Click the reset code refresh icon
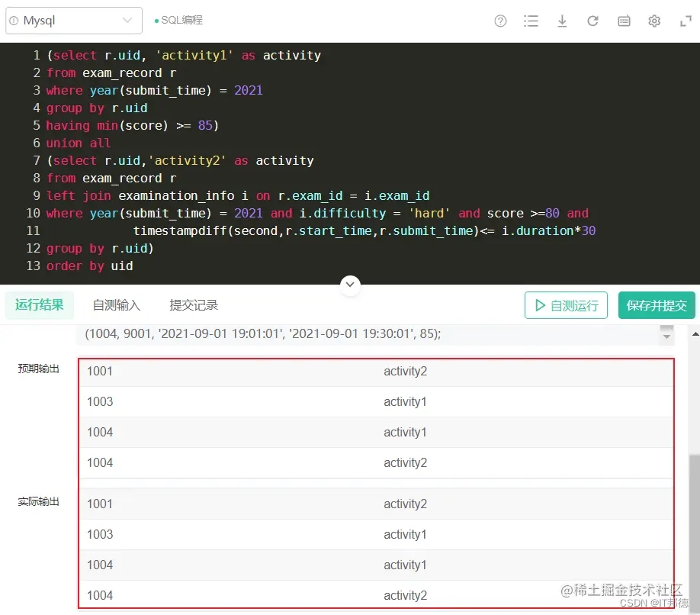 [592, 21]
